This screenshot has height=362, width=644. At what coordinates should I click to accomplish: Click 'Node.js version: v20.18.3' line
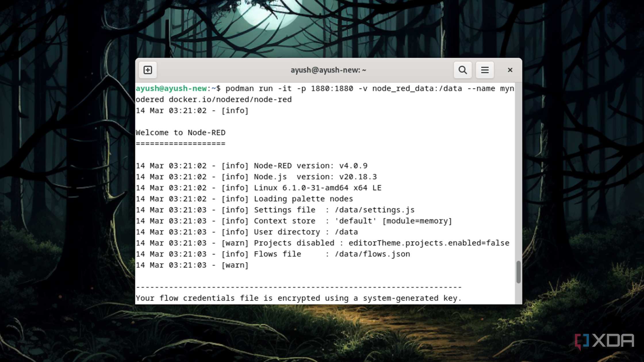(x=315, y=177)
